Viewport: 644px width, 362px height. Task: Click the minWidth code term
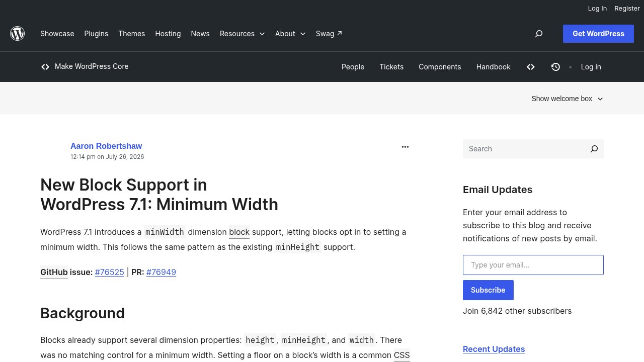pos(165,232)
